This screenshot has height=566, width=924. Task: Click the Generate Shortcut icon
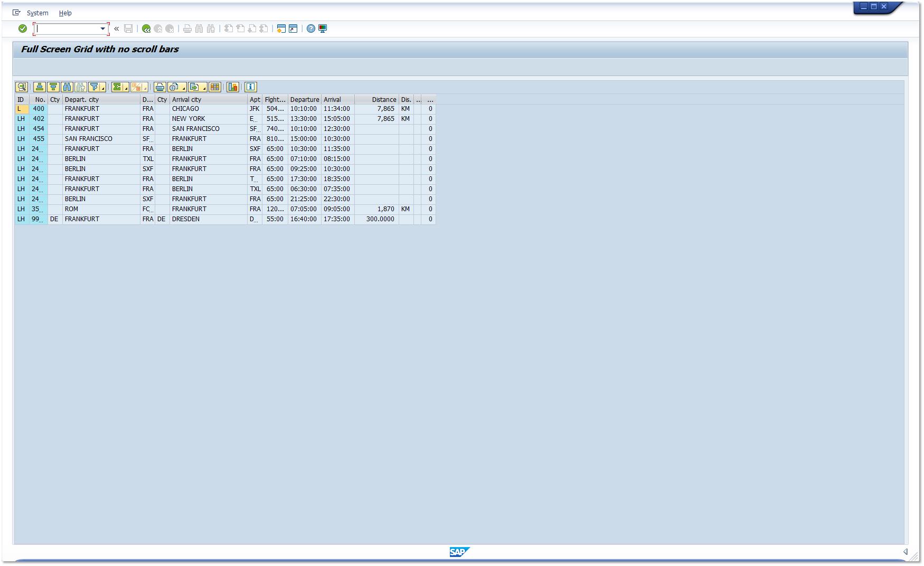click(293, 29)
